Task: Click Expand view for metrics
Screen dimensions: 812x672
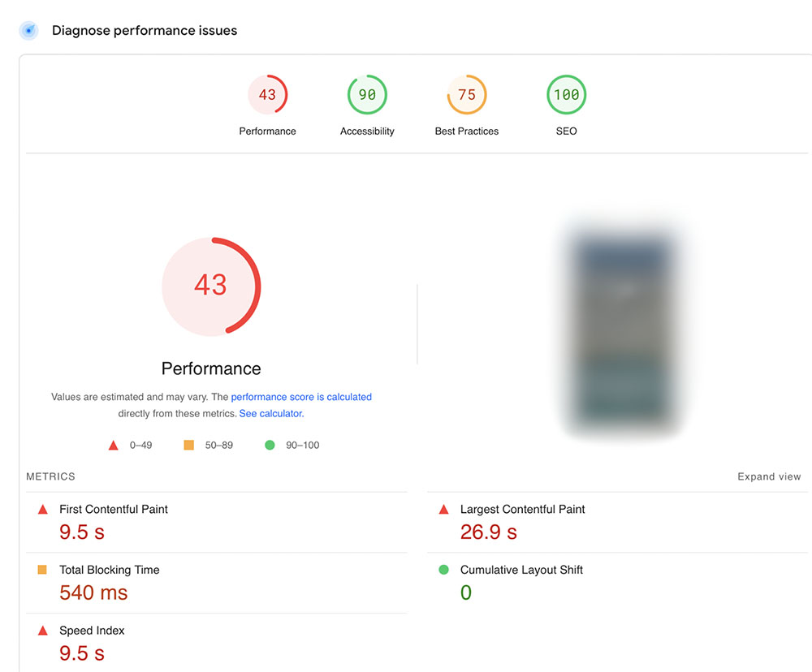Action: point(768,476)
